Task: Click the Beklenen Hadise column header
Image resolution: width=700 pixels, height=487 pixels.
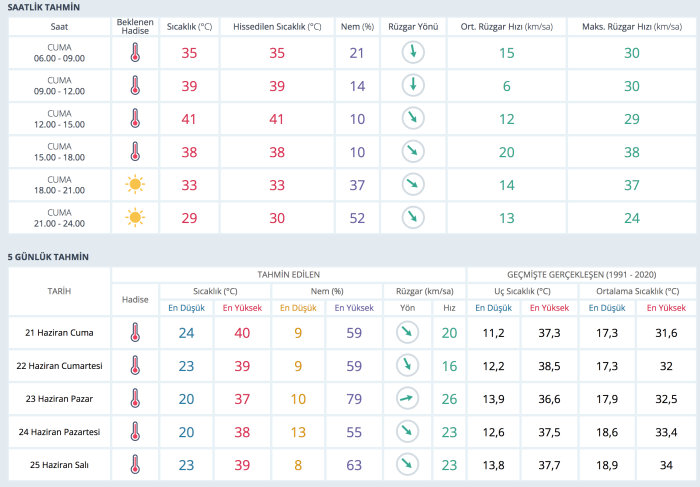Action: coord(134,25)
